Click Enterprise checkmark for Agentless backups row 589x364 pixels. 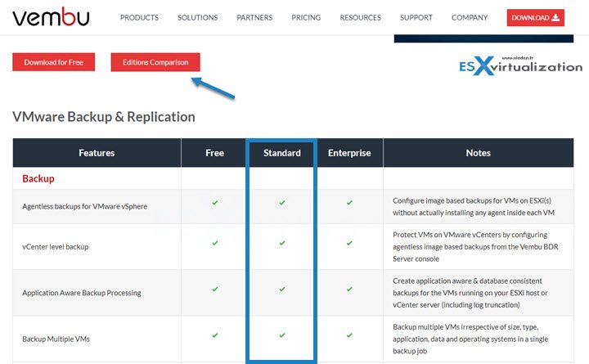tap(349, 203)
